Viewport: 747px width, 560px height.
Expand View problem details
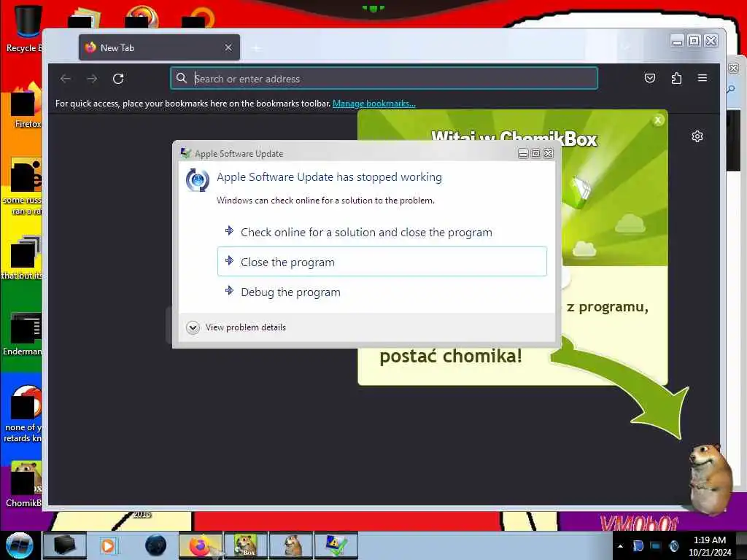click(x=236, y=327)
